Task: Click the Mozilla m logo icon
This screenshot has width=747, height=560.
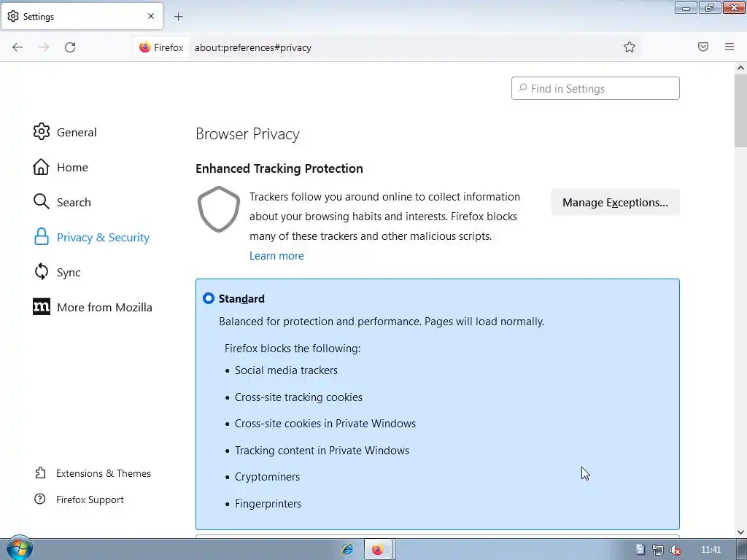Action: 42,307
